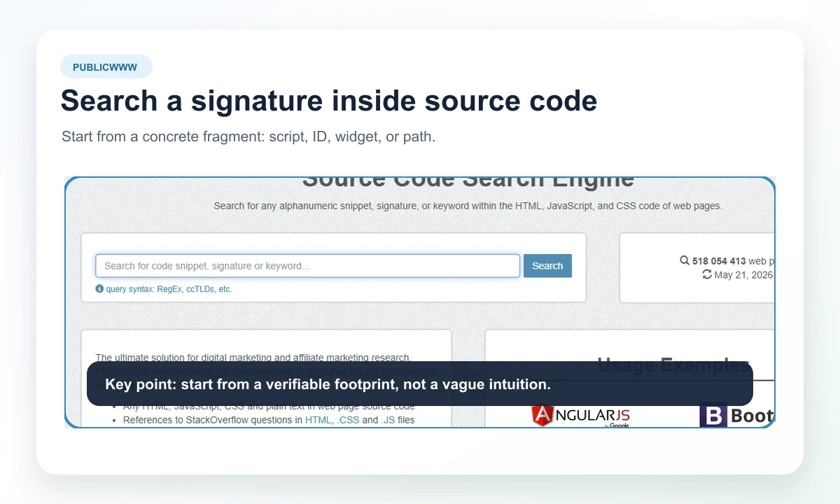The height and width of the screenshot is (504, 840).
Task: Click the 'Usage Examples' heading
Action: click(x=673, y=365)
